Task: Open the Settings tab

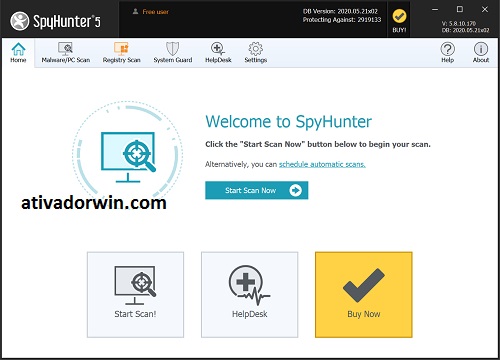Action: click(x=256, y=53)
